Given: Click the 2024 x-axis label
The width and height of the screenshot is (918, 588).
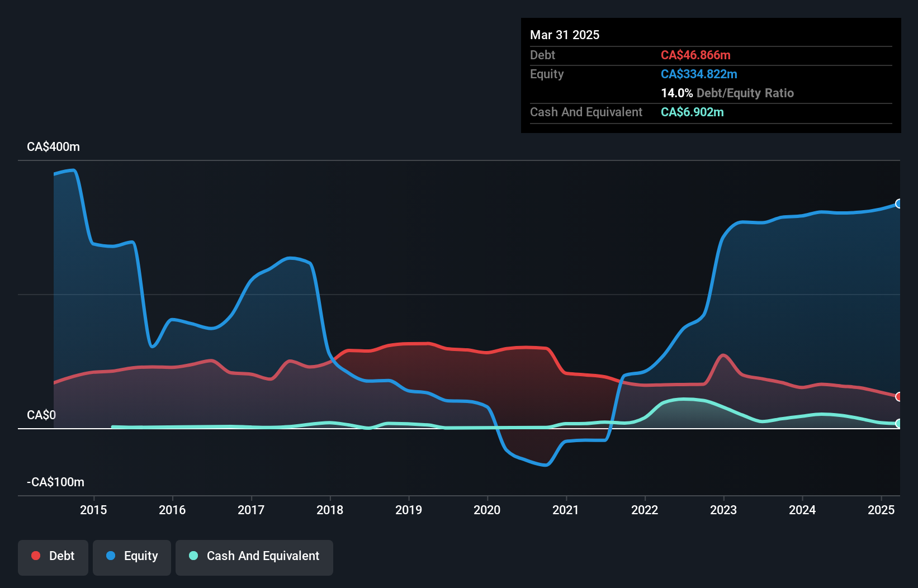Looking at the screenshot, I should (802, 510).
